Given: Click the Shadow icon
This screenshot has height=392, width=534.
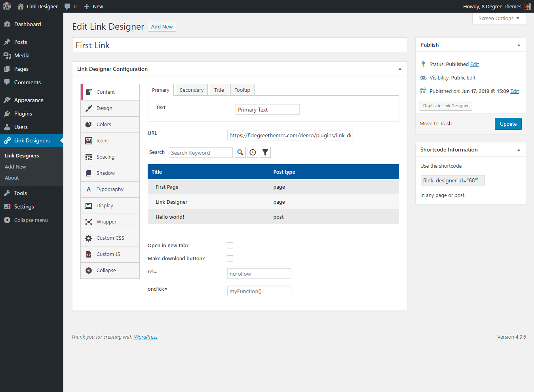Looking at the screenshot, I should (89, 173).
